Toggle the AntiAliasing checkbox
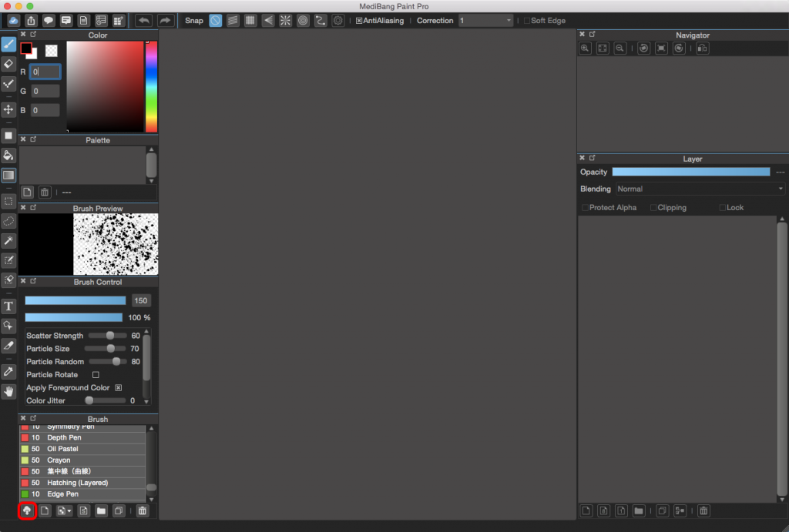This screenshot has width=789, height=532. (359, 21)
